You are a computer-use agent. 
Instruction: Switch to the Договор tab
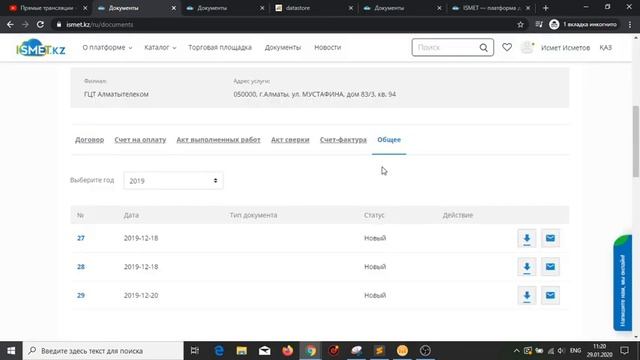coord(89,140)
